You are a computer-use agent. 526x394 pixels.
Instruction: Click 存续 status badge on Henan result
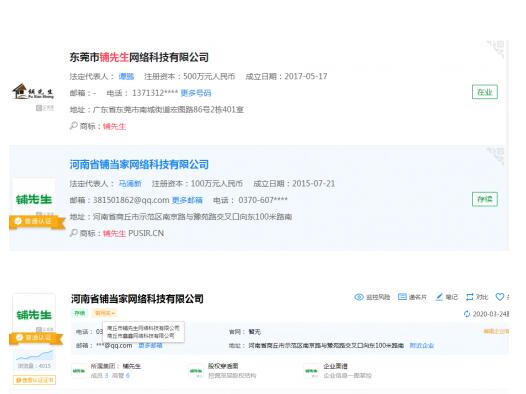[485, 199]
